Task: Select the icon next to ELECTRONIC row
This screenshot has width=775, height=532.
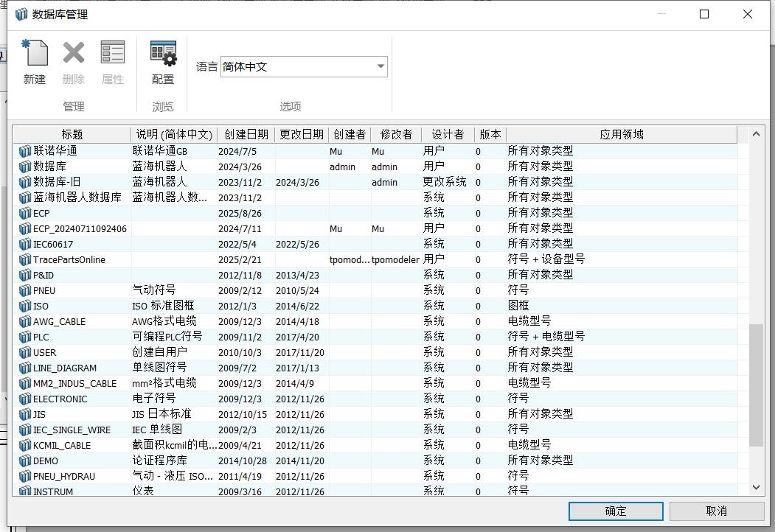Action: pos(25,399)
